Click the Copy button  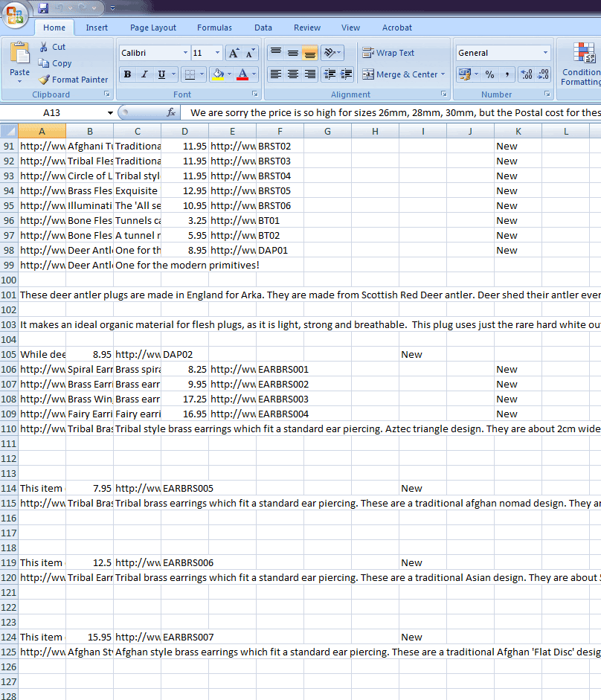[55, 63]
